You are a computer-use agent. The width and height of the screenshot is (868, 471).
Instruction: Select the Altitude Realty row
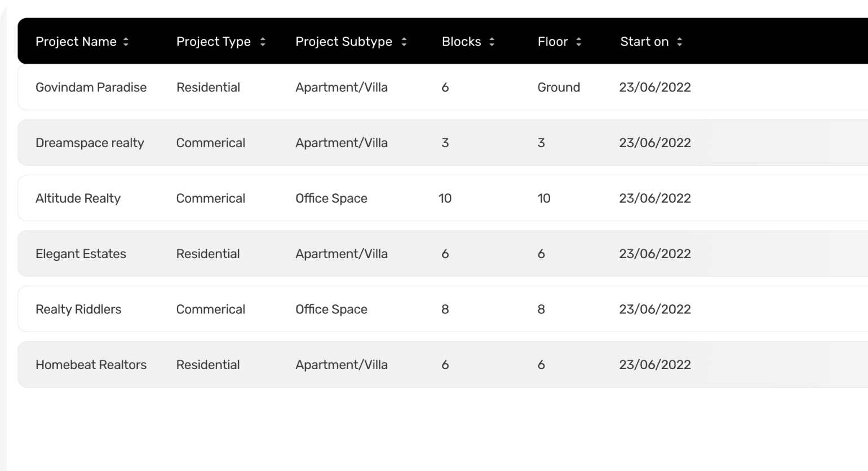[442, 198]
